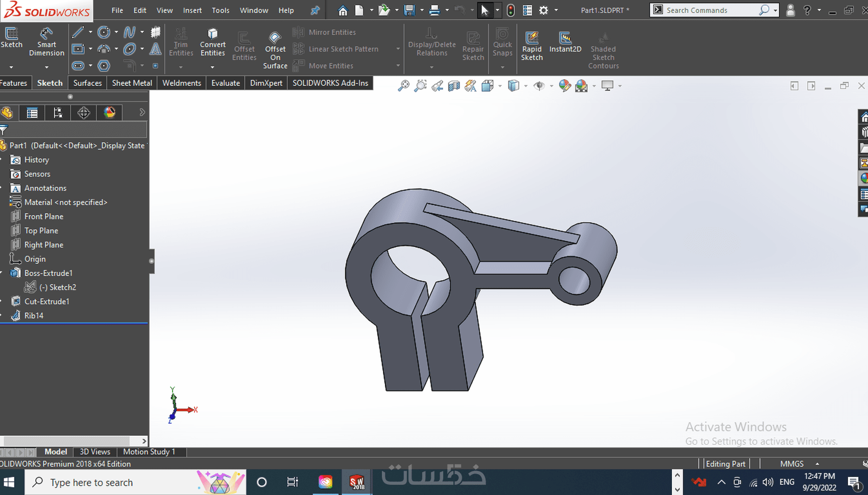Open the ConfigurationManager tab icon
This screenshot has width=868, height=495.
[58, 113]
